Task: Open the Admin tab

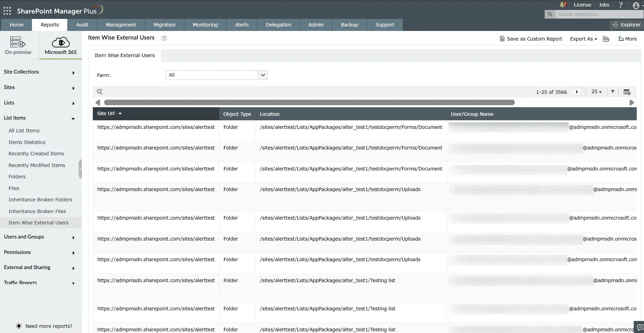Action: (316, 25)
